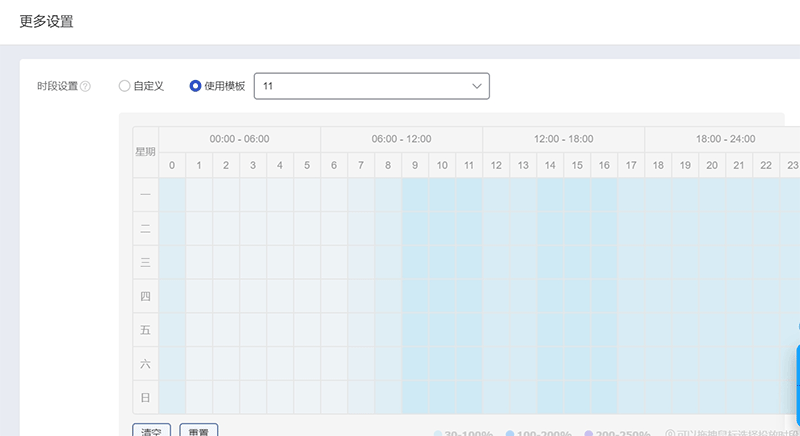The width and height of the screenshot is (800, 436).
Task: Click the help icon beside 时段设置
Action: coord(85,87)
